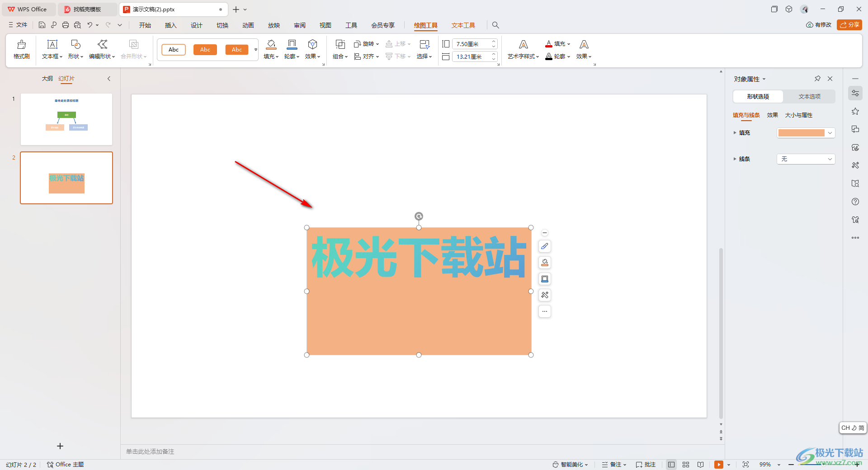Open the line style dropdown showing 无
This screenshot has height=470, width=868.
(806, 159)
